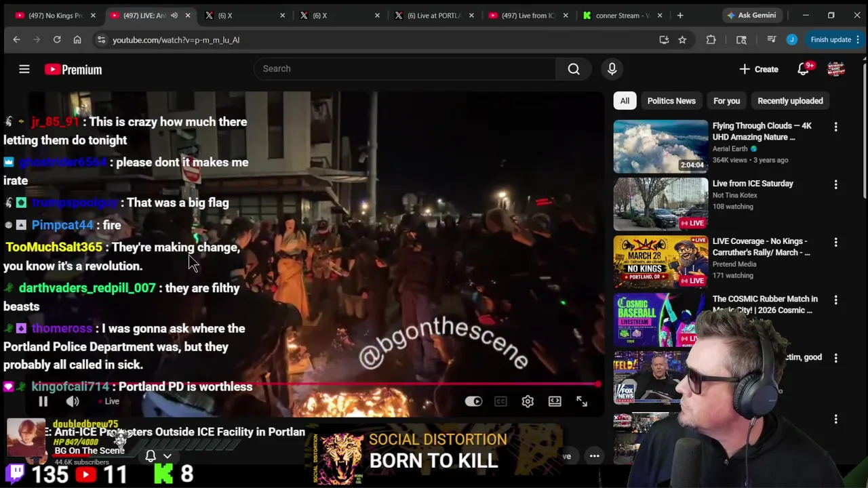This screenshot has width=868, height=488.
Task: Click the BG On The Scene channel name
Action: coord(89,451)
